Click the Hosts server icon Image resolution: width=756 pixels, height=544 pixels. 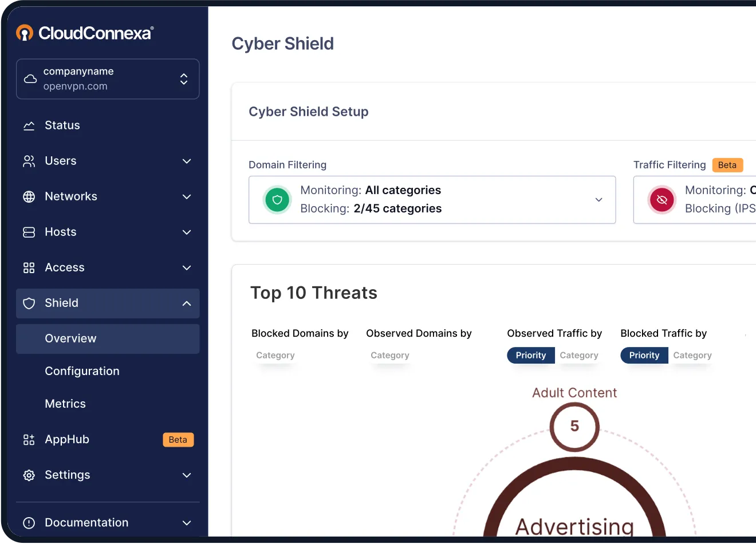tap(29, 232)
